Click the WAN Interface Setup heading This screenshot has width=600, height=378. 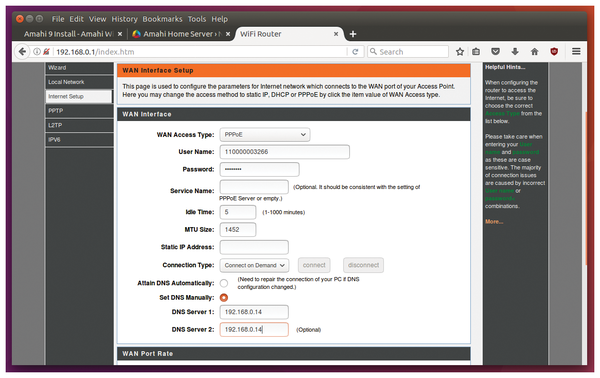click(x=294, y=70)
